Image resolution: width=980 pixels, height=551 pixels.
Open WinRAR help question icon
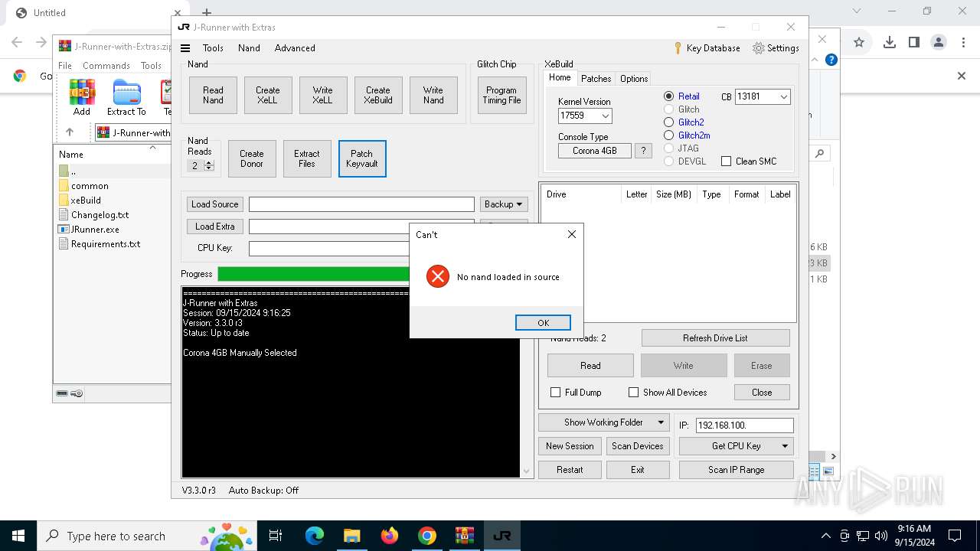[x=831, y=60]
